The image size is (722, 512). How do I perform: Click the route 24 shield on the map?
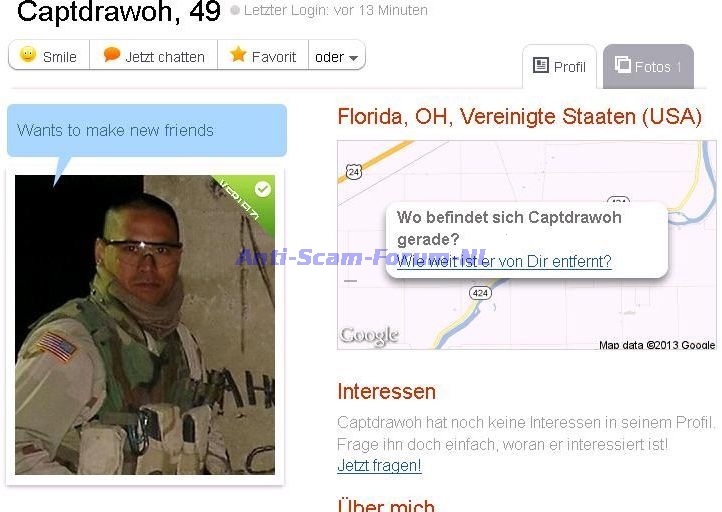[353, 172]
